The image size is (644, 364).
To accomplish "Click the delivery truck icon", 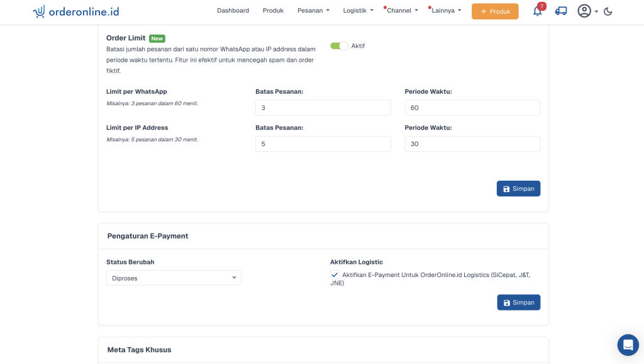I will (561, 11).
